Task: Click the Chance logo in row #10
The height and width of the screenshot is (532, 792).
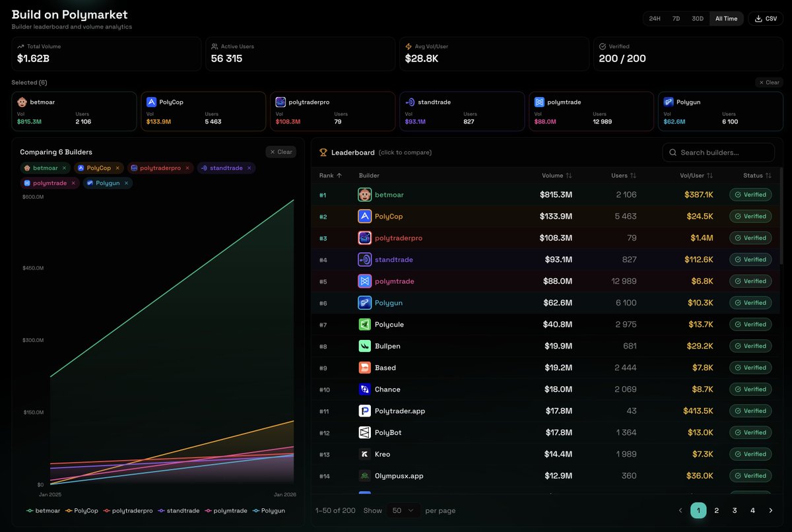Action: pos(364,389)
